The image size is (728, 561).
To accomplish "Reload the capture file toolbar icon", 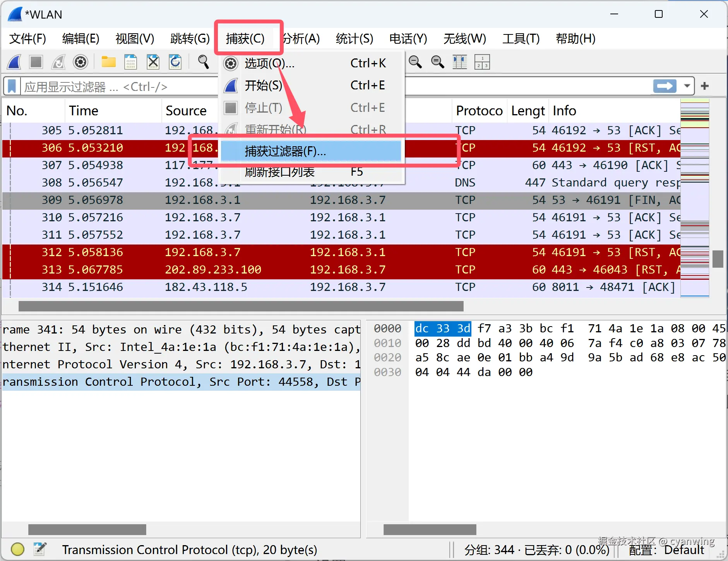I will (175, 62).
